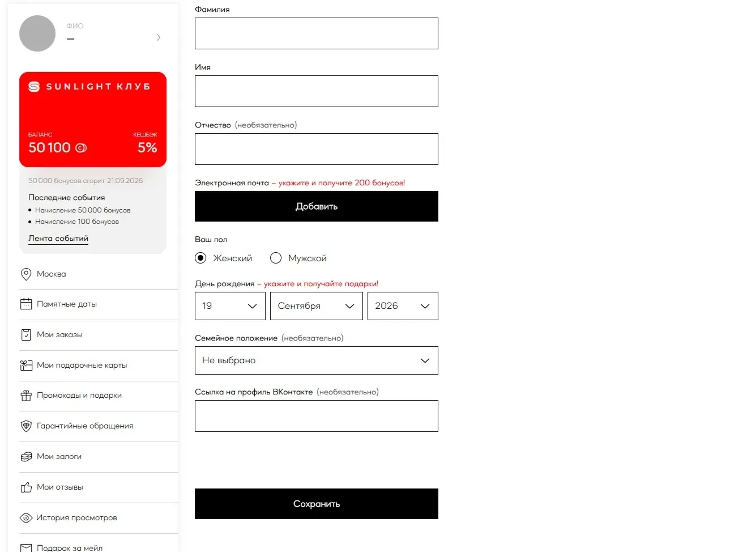Open the birth day dropdown showing 19
The height and width of the screenshot is (552, 756).
[x=230, y=306]
